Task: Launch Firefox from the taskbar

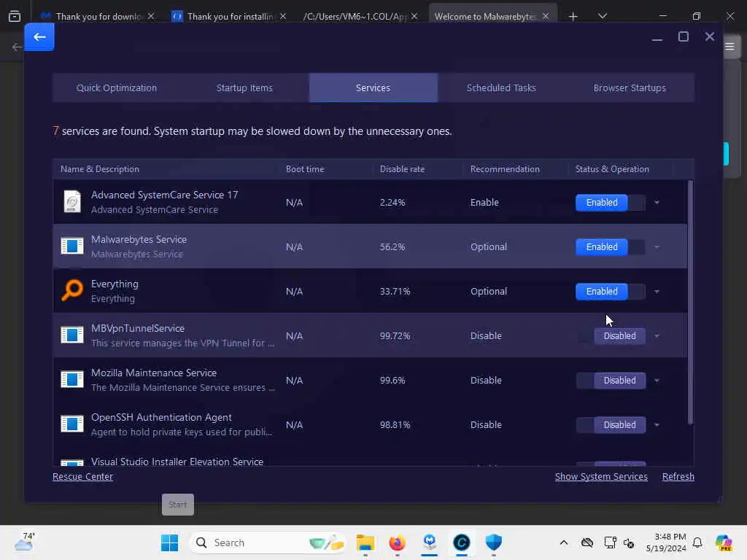Action: 398,542
